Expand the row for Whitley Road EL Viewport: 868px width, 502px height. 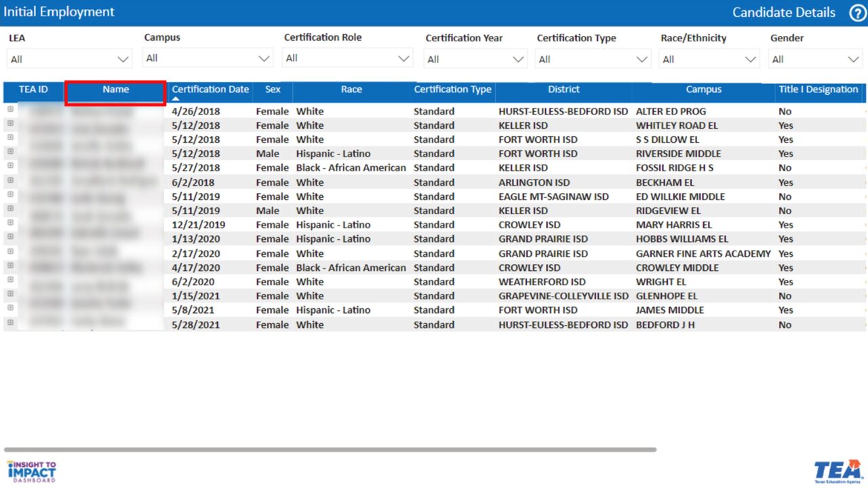[x=10, y=123]
